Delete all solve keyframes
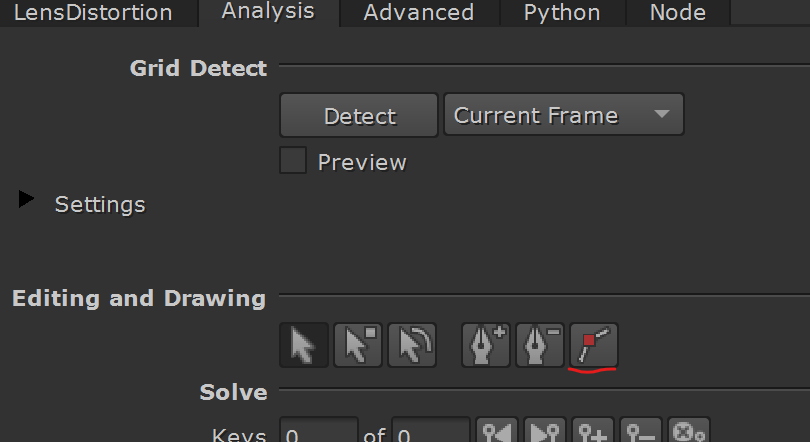The height and width of the screenshot is (442, 810). point(689,431)
